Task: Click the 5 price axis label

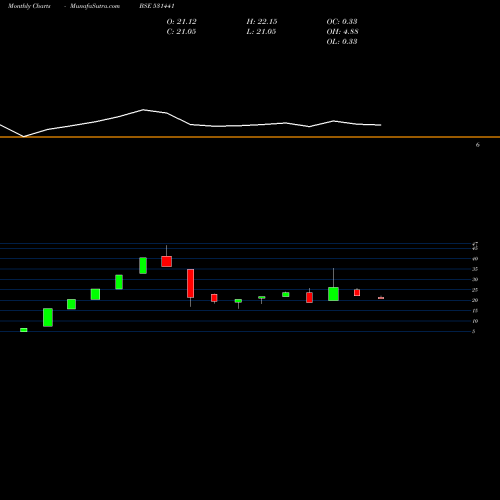Action: (x=474, y=331)
